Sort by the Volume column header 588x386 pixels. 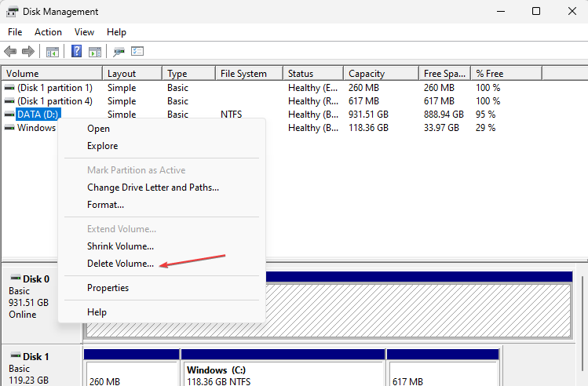click(x=52, y=74)
